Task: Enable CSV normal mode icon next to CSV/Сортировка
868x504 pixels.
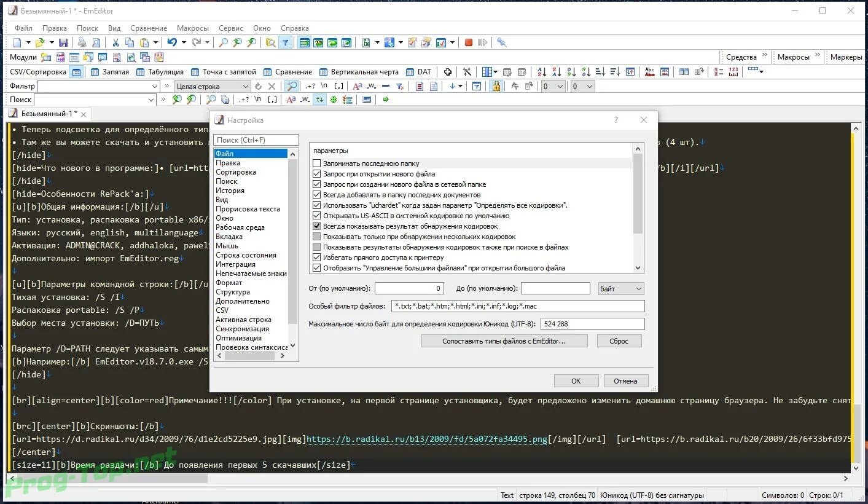Action: [x=77, y=72]
